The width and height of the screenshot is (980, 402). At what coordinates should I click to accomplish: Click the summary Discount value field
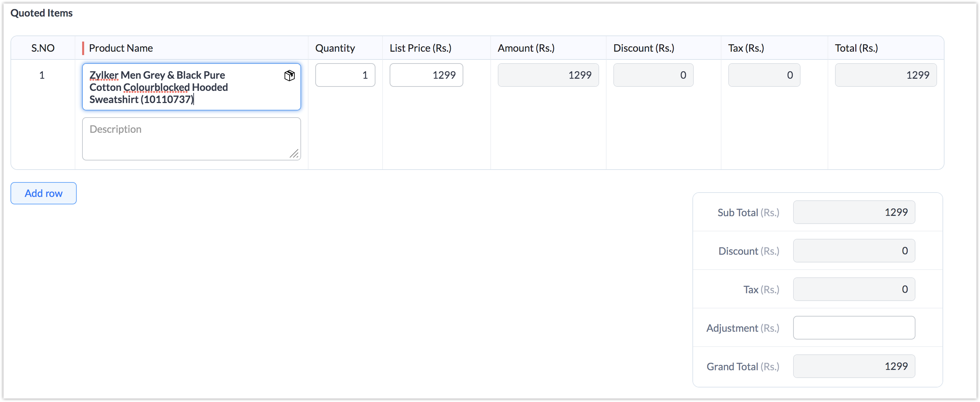853,251
